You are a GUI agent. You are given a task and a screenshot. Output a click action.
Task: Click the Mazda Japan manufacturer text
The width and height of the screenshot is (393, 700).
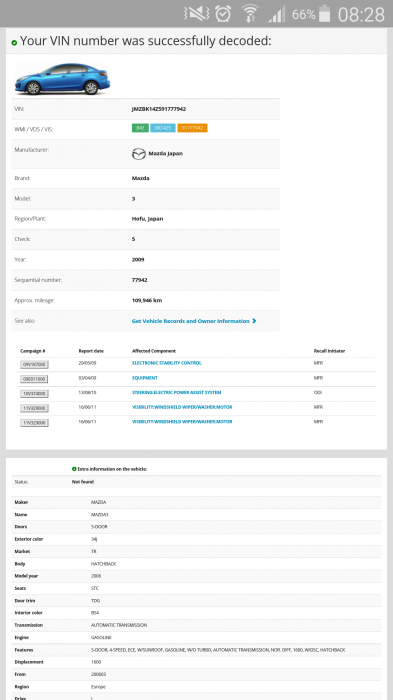(x=166, y=154)
